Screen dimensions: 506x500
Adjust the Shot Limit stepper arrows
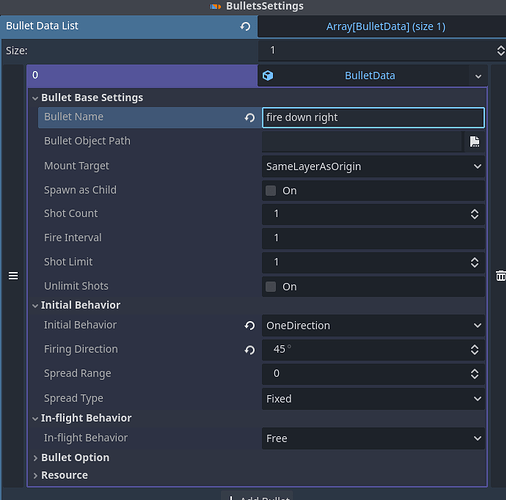click(x=474, y=262)
